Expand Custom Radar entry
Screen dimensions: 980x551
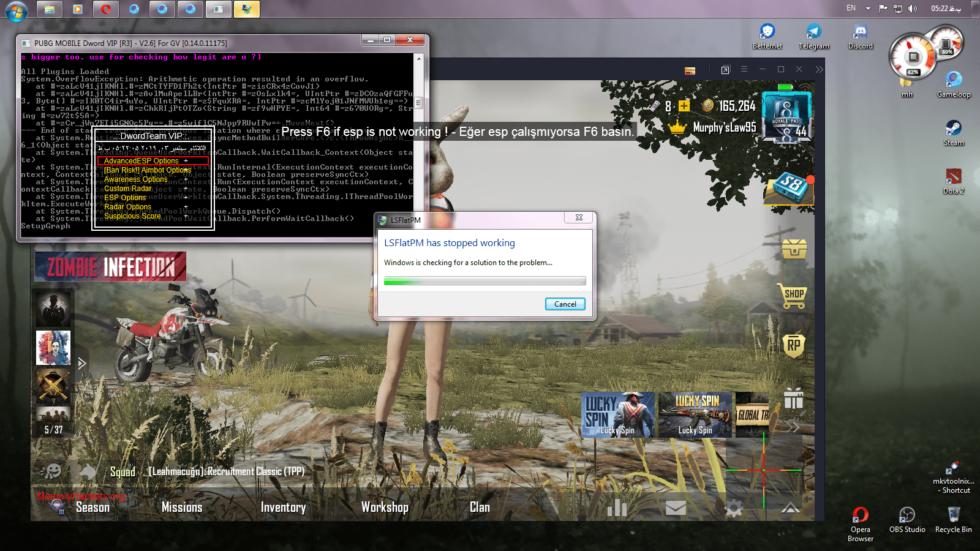pos(146,189)
